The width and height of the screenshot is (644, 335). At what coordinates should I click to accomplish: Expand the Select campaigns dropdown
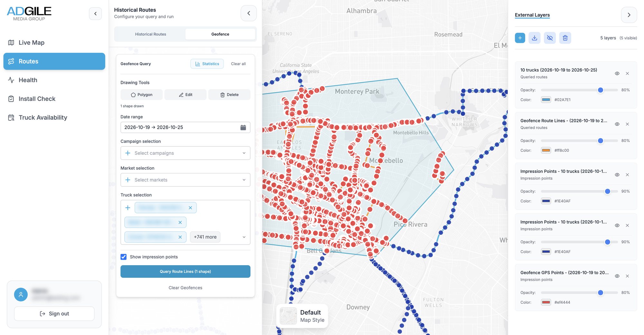(x=185, y=153)
